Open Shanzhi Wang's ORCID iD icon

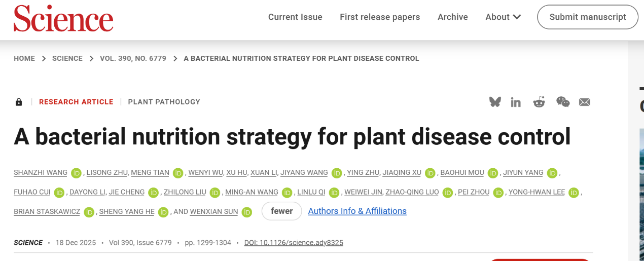coord(77,173)
